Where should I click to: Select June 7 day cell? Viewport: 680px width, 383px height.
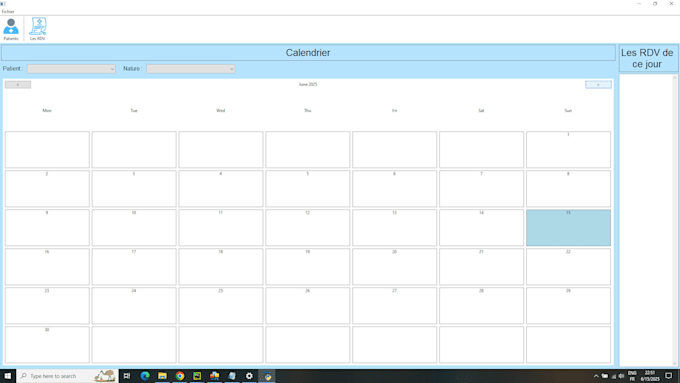point(481,189)
